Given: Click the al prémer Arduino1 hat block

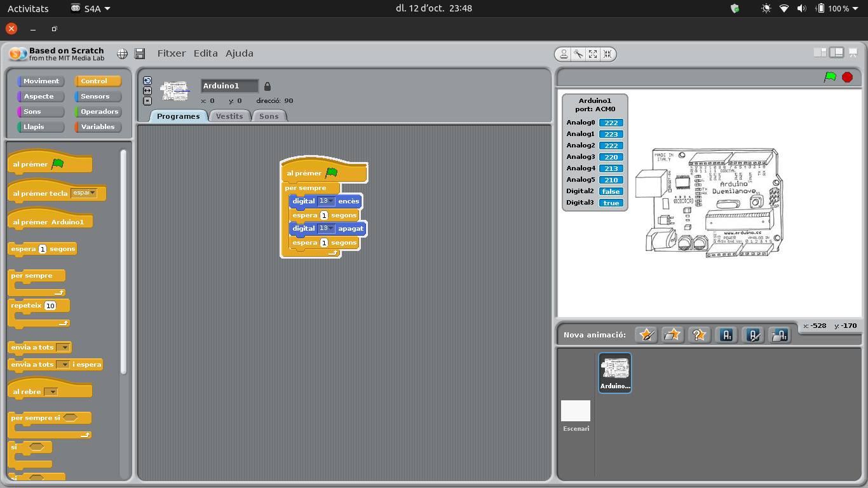Looking at the screenshot, I should point(50,220).
